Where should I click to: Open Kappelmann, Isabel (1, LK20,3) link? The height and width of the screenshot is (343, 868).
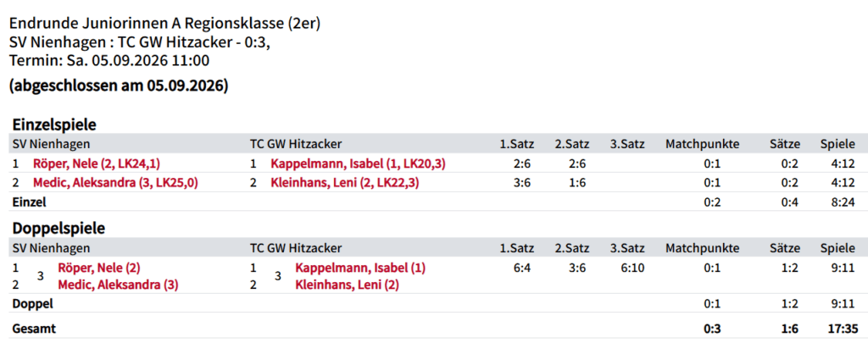(359, 163)
